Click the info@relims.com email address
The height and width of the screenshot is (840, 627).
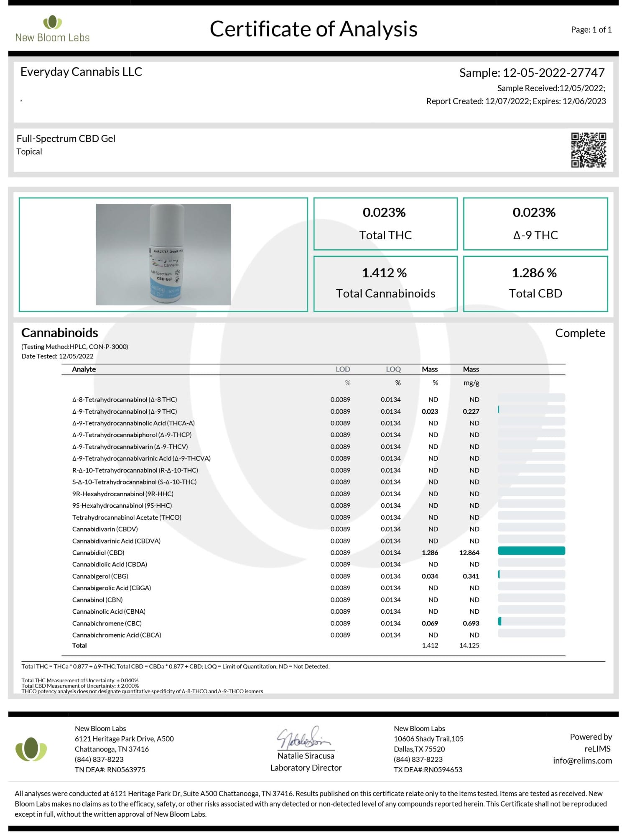582,761
